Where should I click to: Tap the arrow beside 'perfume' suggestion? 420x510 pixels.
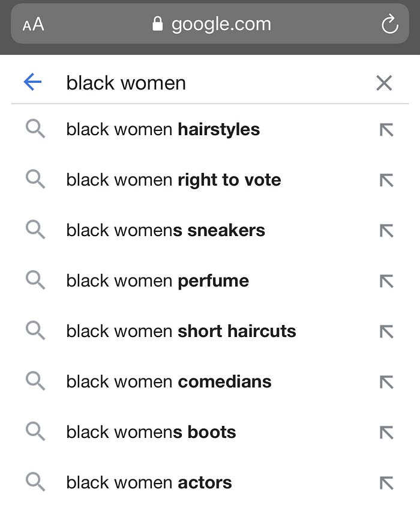(x=386, y=281)
